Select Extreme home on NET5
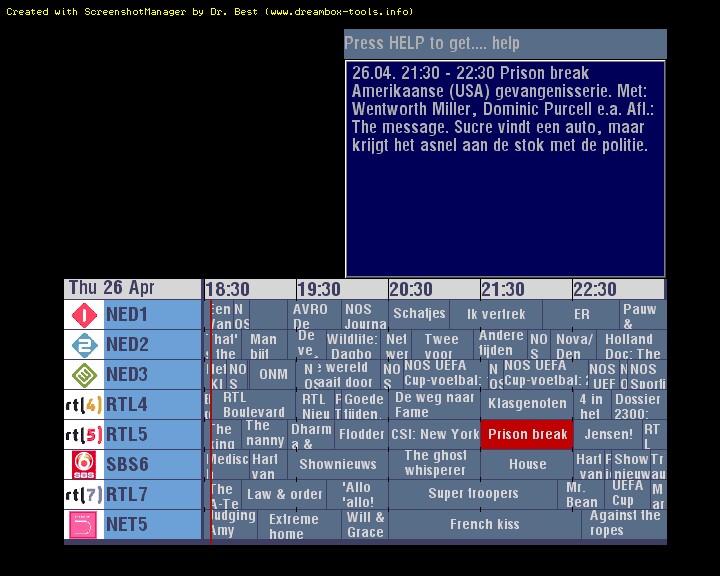This screenshot has width=720, height=576. pyautogui.click(x=299, y=525)
